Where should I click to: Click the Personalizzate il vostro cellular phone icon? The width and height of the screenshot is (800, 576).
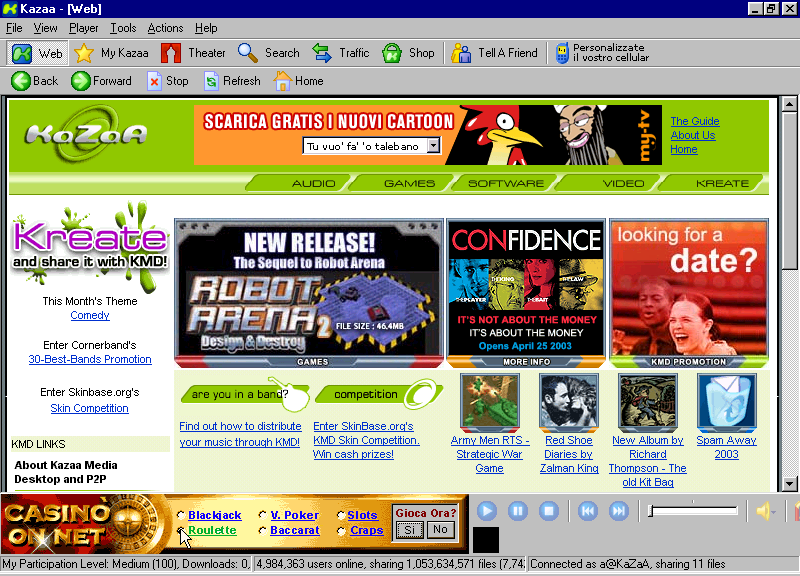point(562,53)
